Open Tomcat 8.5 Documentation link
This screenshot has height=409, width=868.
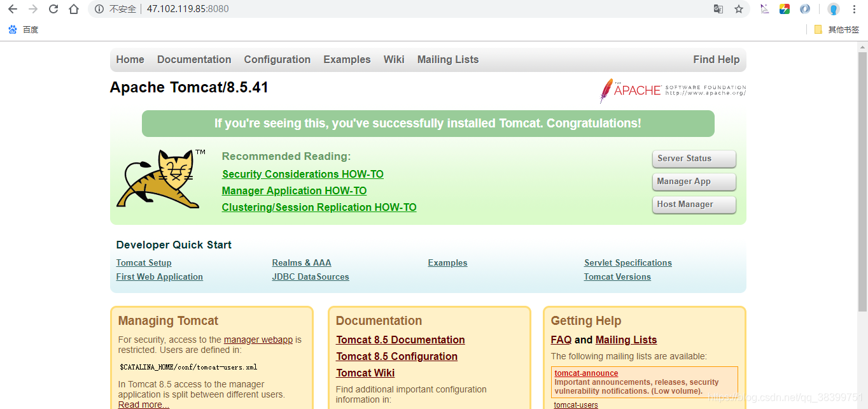tap(400, 340)
